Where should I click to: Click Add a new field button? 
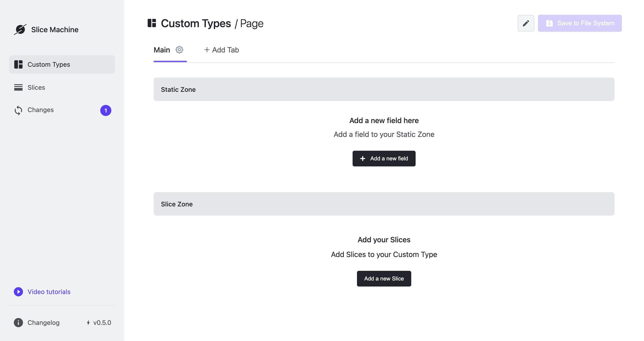click(384, 158)
